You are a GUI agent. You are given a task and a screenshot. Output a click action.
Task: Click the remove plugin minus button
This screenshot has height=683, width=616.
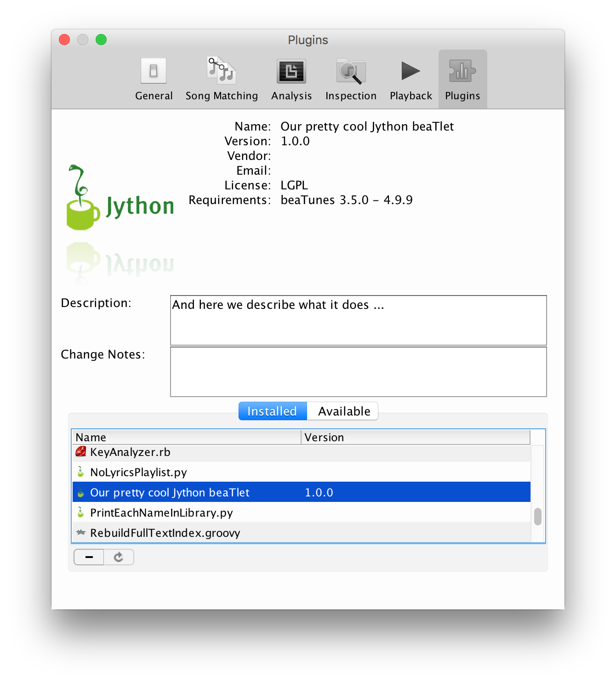[x=89, y=557]
